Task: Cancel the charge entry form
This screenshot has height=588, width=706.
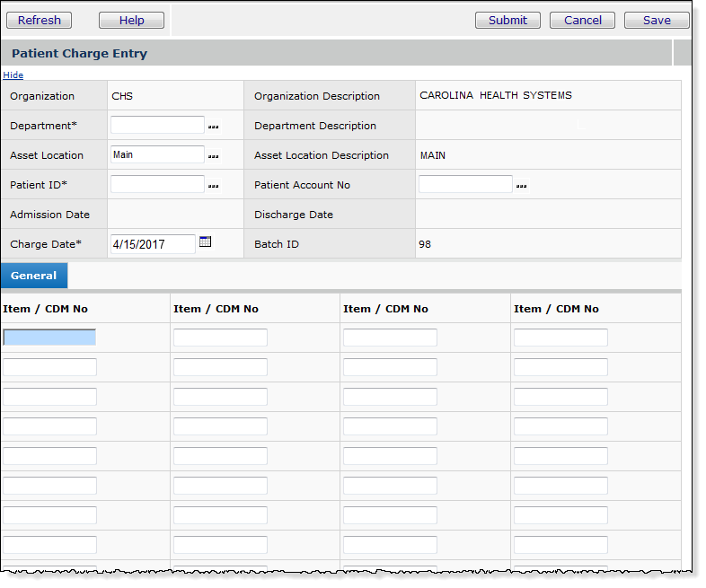Action: tap(582, 21)
